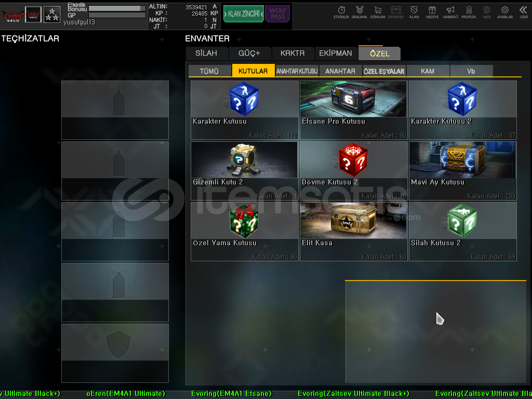Select the Mavi Ay Kutusu chest
Viewport: 532px width, 399px height.
tap(463, 170)
